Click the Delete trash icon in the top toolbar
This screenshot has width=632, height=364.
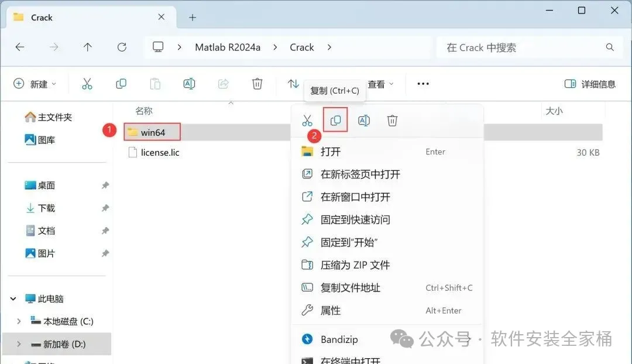[x=257, y=84]
